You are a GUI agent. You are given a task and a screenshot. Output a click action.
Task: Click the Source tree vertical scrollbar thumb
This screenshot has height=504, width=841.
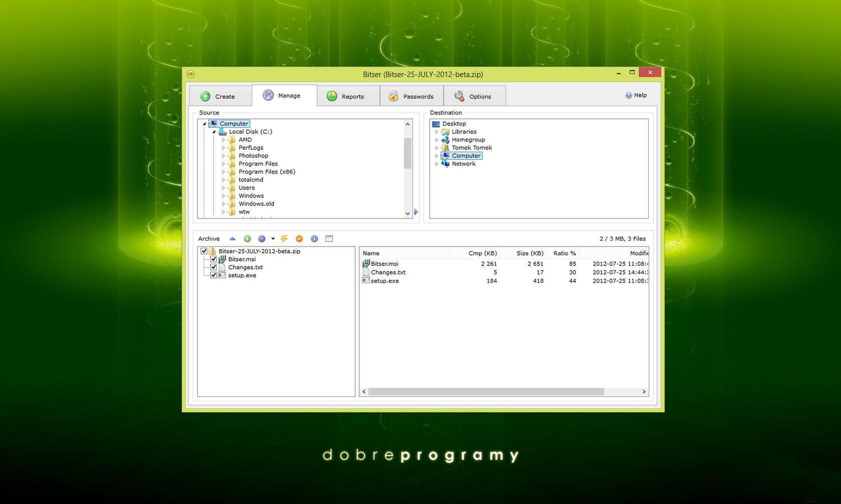(407, 153)
